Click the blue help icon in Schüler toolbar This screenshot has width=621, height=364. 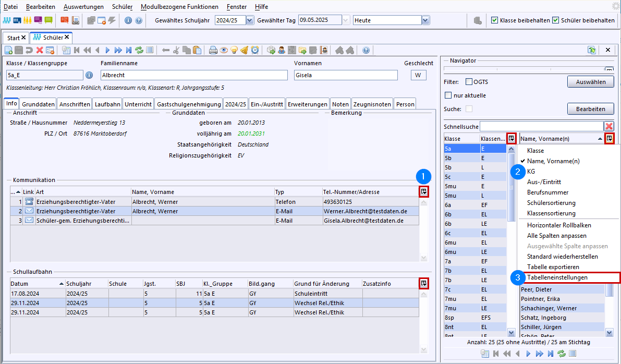366,50
